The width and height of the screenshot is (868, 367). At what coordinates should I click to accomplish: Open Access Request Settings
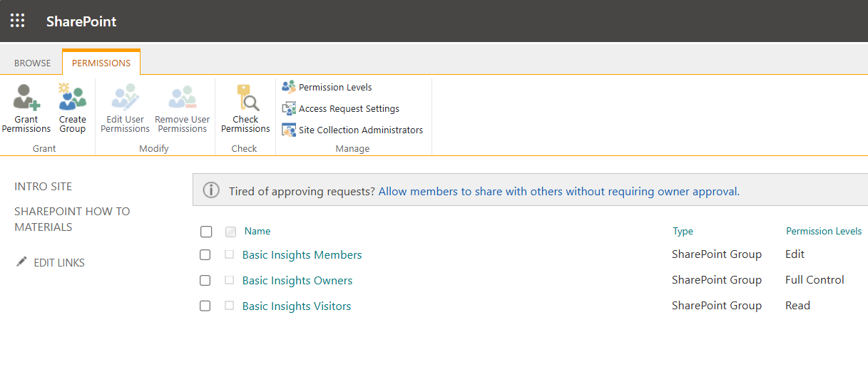pyautogui.click(x=348, y=109)
